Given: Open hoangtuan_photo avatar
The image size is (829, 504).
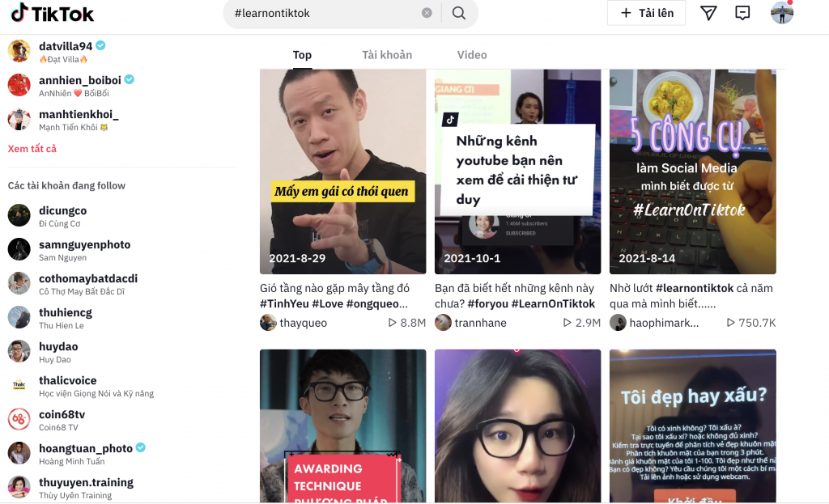Looking at the screenshot, I should [x=19, y=453].
